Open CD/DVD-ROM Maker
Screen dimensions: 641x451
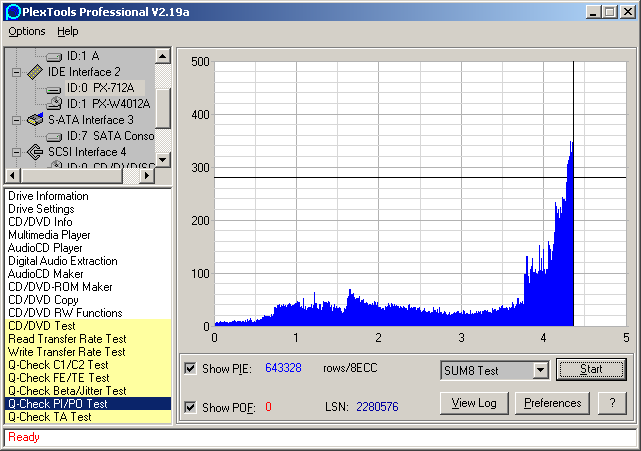pos(88,287)
